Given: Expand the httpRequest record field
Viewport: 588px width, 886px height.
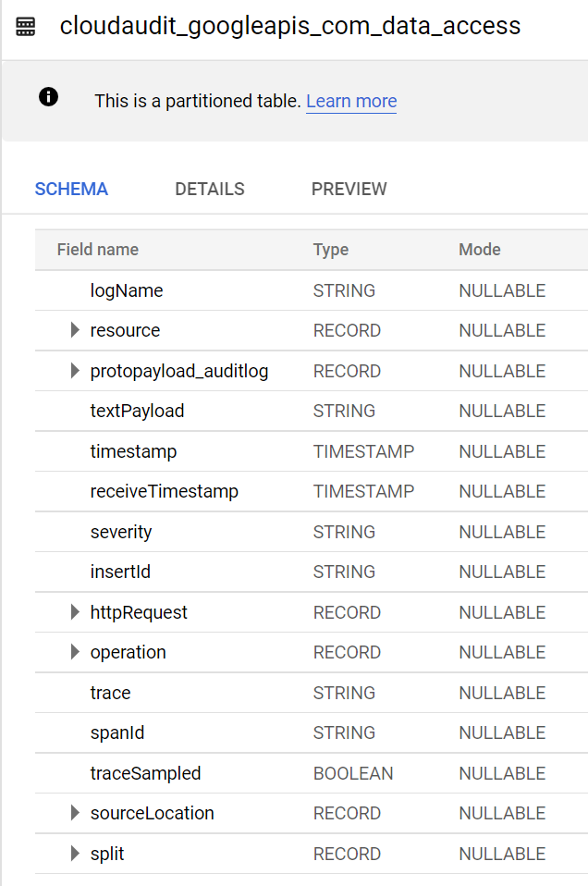Looking at the screenshot, I should [74, 611].
